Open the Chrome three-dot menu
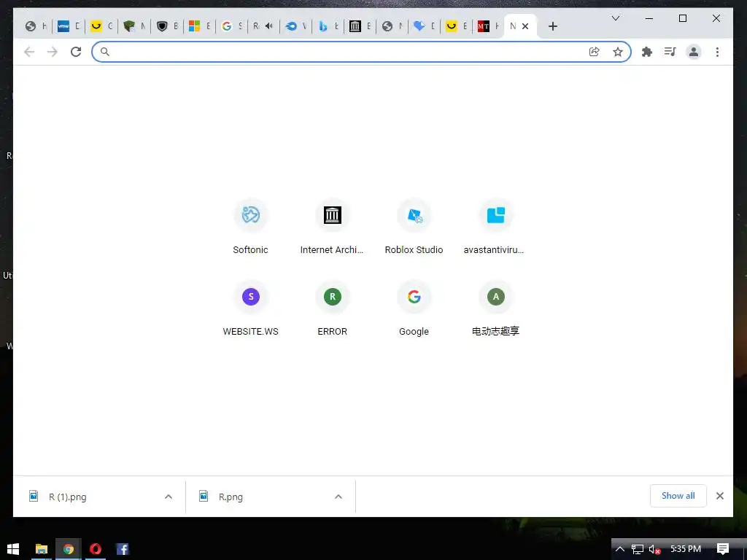The image size is (747, 560). pos(718,52)
